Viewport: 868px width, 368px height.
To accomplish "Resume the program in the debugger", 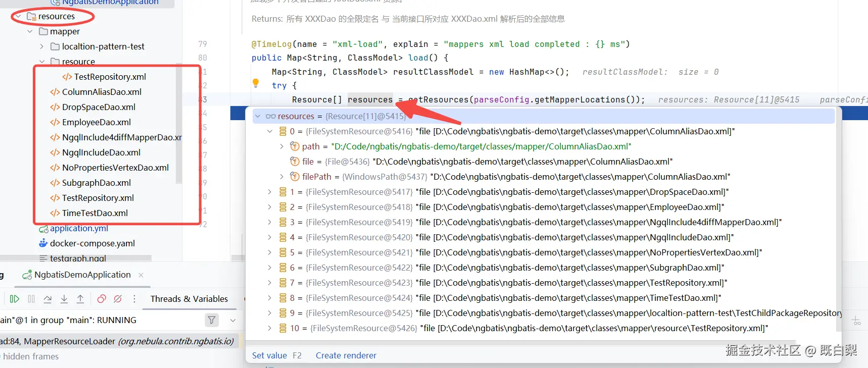I will 15,299.
